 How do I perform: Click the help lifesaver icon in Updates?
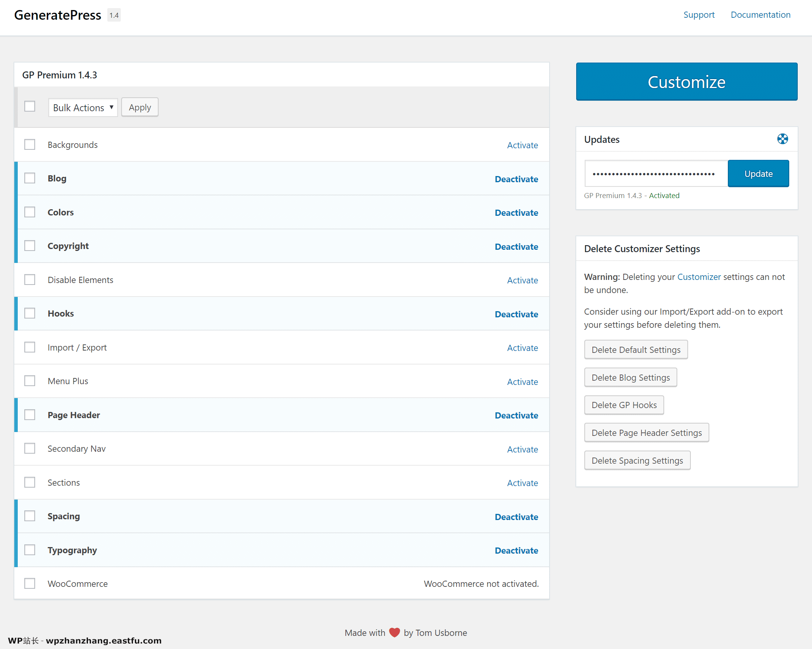(782, 139)
